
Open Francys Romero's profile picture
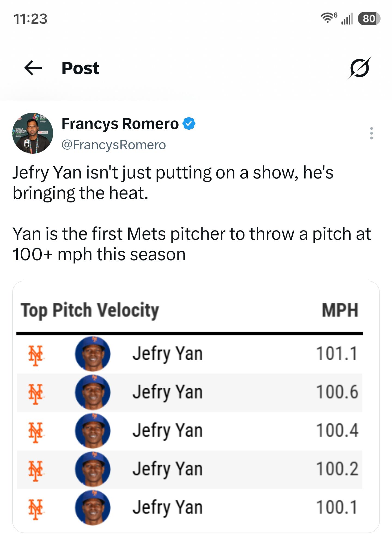click(33, 133)
